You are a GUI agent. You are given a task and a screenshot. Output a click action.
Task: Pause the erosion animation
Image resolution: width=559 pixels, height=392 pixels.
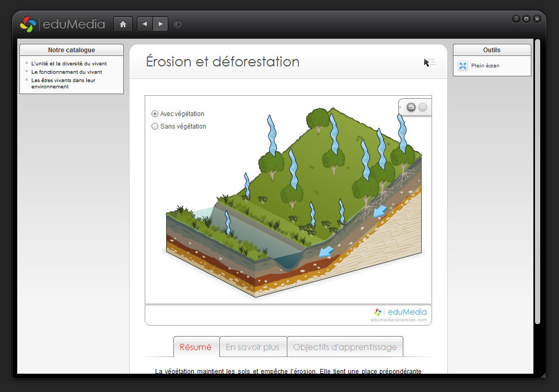click(423, 107)
